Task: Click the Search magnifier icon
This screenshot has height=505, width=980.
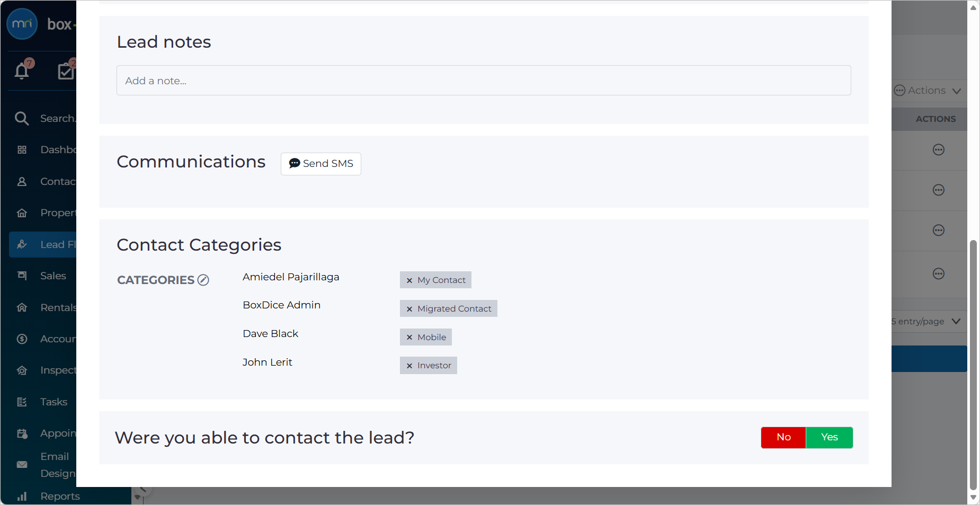Action: [22, 118]
